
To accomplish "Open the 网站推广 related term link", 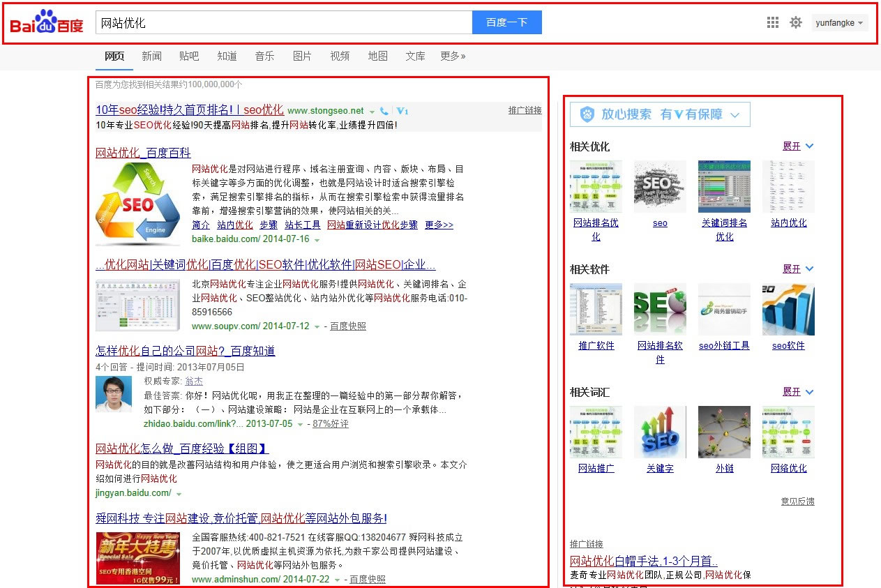I will point(596,468).
